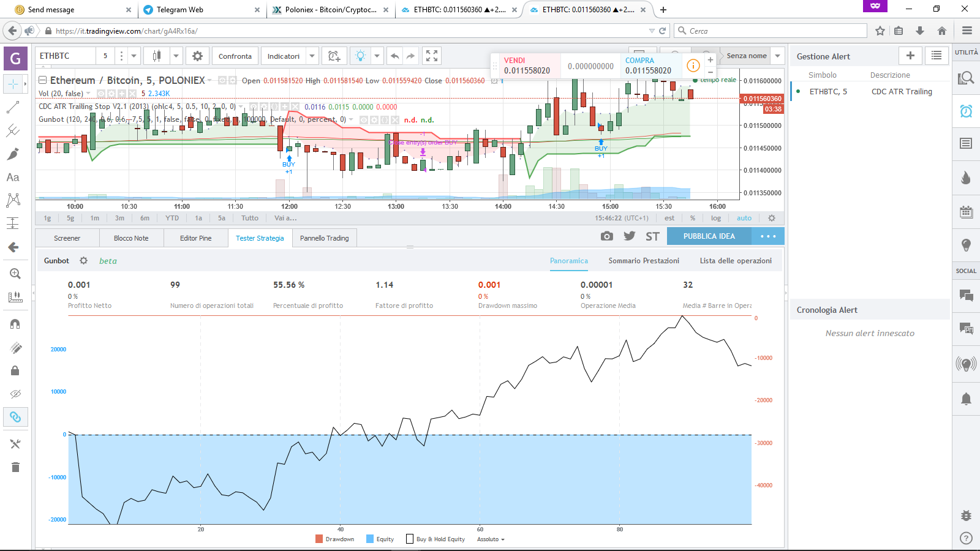Viewport: 980px width, 551px height.
Task: Open alert list menu icon
Action: pos(937,56)
